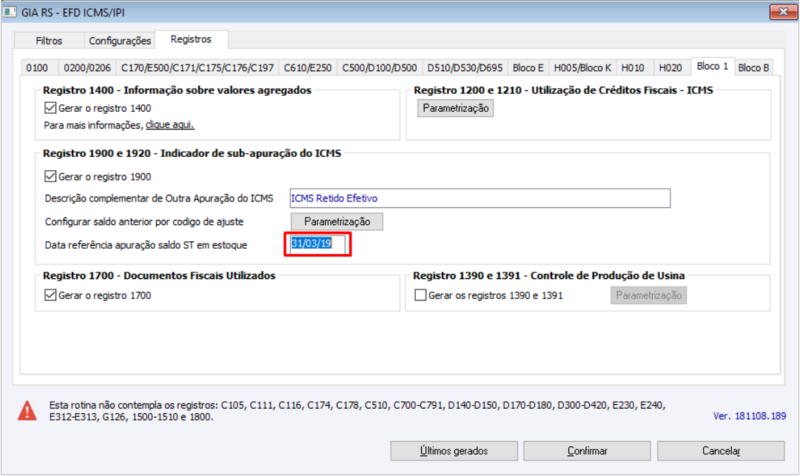Screen dimensions: 800x476
Task: Toggle Gerar o registro 1400 checkbox
Action: pos(50,108)
